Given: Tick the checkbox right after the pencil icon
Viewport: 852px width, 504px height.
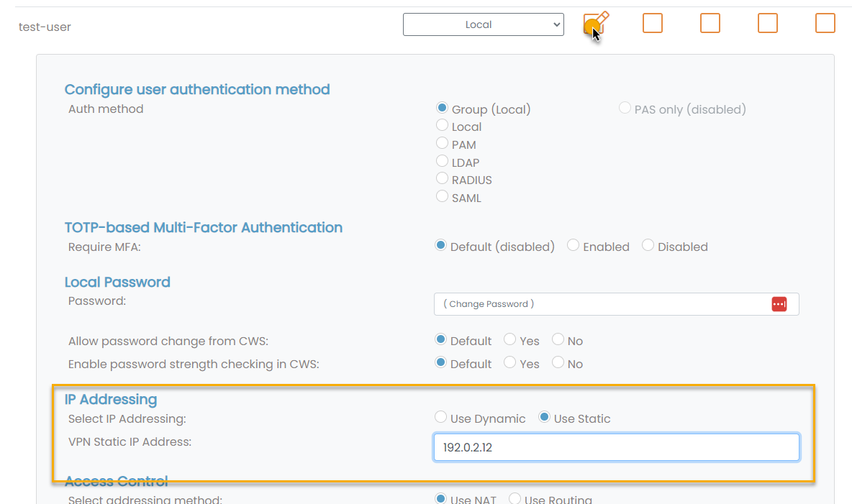Looking at the screenshot, I should point(652,23).
